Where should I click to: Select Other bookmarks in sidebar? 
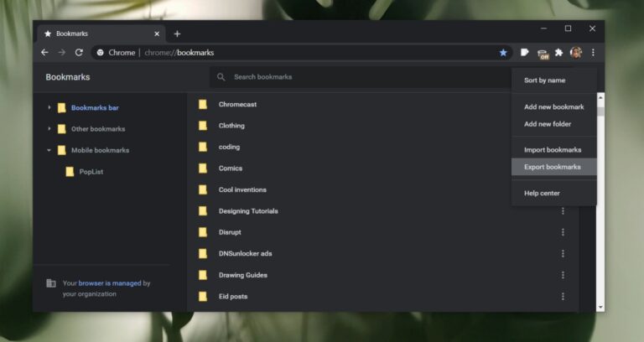coord(98,129)
